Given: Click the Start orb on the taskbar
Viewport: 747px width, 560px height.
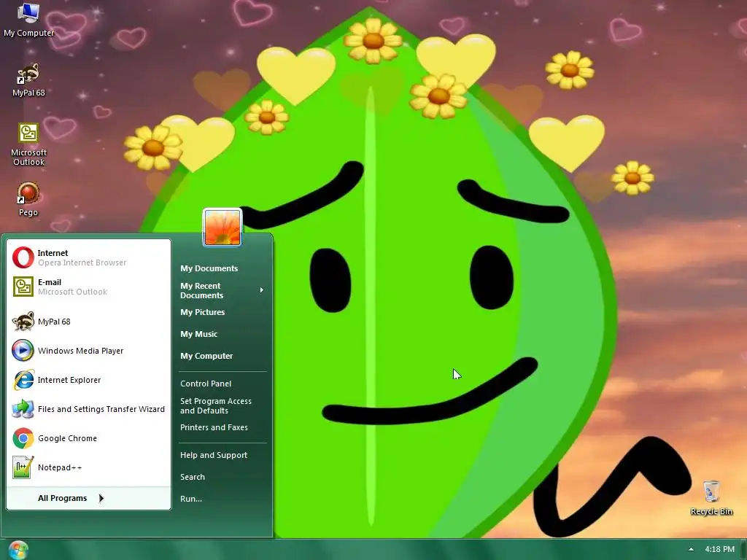Looking at the screenshot, I should point(18,550).
